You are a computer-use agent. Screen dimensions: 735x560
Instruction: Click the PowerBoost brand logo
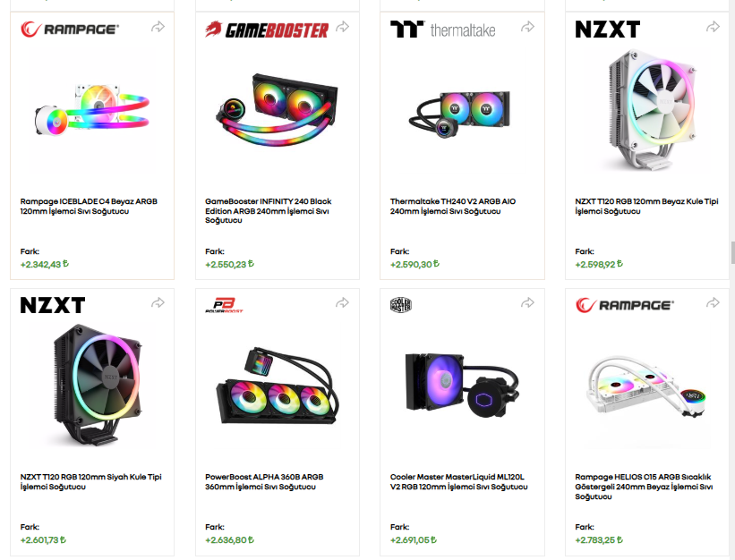[x=224, y=305]
